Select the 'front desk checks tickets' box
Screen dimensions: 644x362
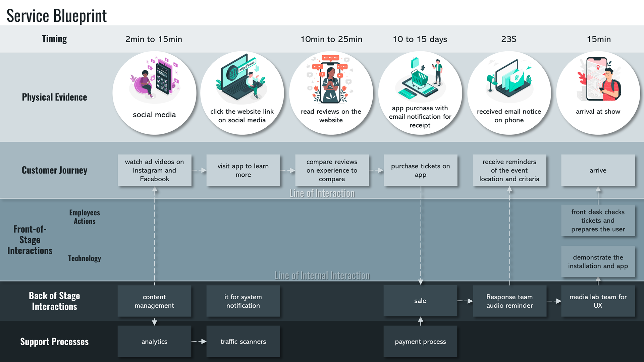(x=598, y=221)
